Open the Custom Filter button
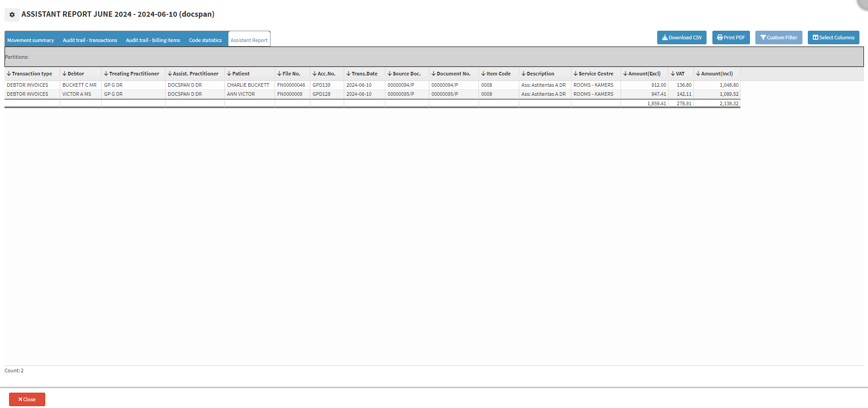The height and width of the screenshot is (408, 868). click(x=778, y=38)
